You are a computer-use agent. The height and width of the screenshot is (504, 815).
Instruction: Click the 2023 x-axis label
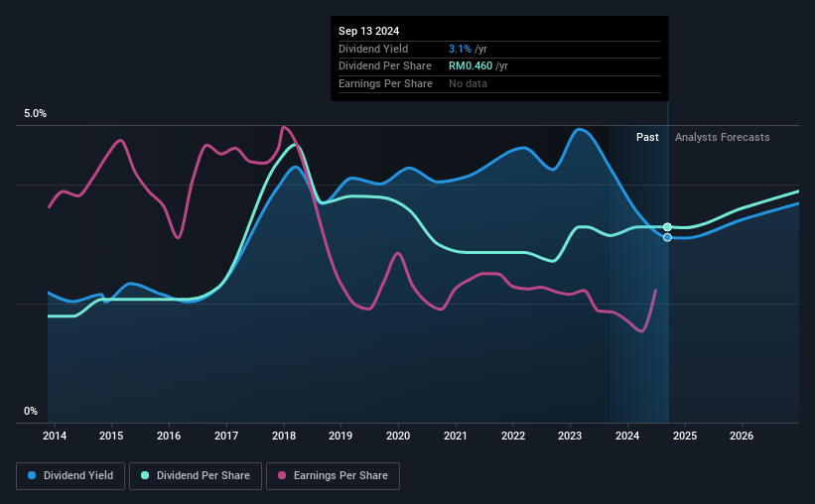click(570, 436)
